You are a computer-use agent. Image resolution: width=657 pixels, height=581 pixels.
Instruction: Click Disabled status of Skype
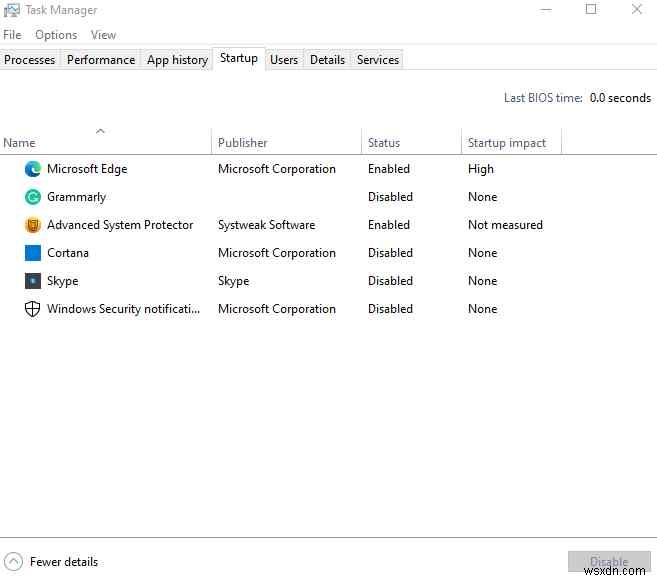click(391, 281)
